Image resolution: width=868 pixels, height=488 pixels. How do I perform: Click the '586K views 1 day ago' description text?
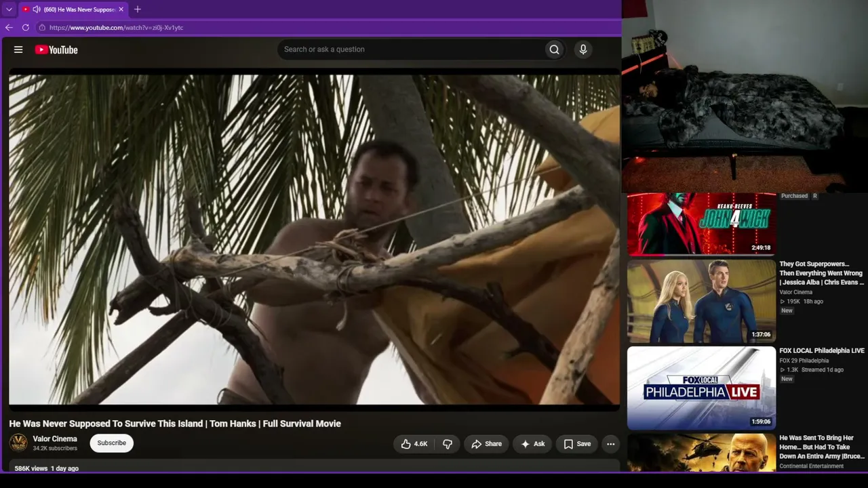(47, 468)
